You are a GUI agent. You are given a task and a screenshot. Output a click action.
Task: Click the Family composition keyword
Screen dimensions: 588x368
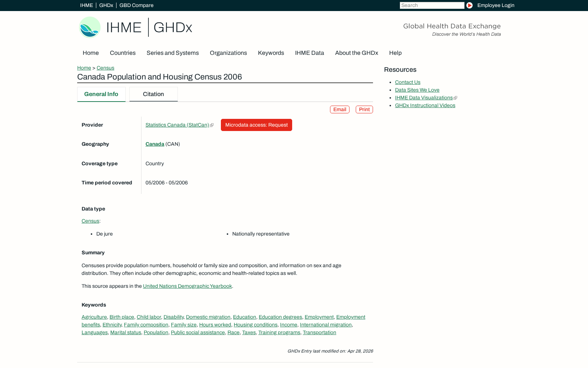146,325
